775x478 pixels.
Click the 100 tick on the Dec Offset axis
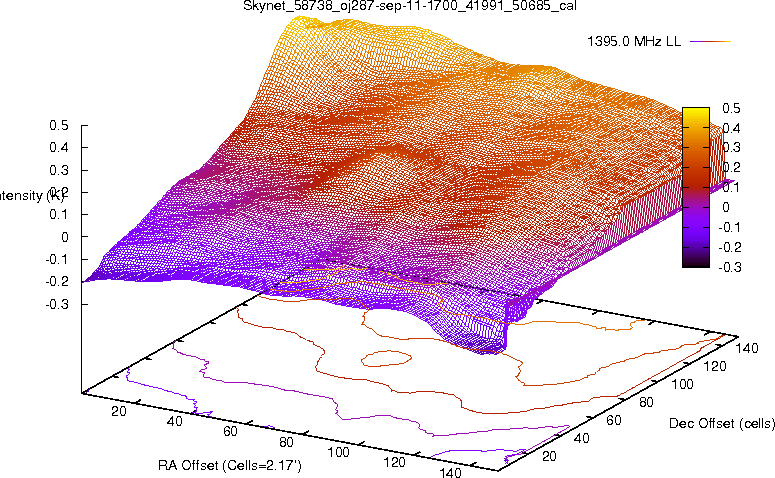[x=682, y=385]
